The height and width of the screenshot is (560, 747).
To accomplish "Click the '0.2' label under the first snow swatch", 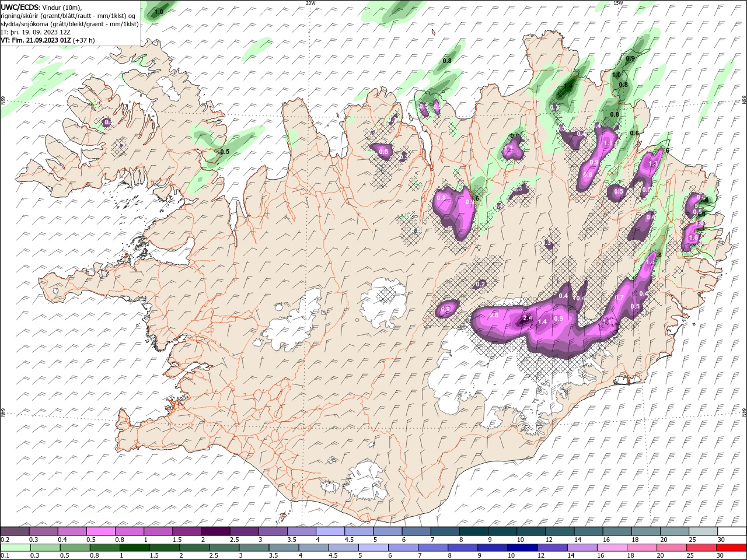I will [5, 540].
